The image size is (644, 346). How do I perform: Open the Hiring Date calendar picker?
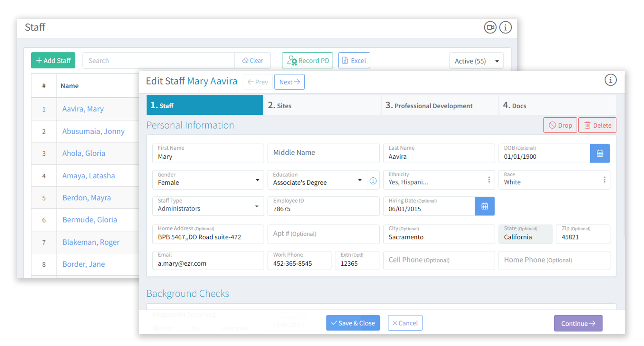coord(484,206)
